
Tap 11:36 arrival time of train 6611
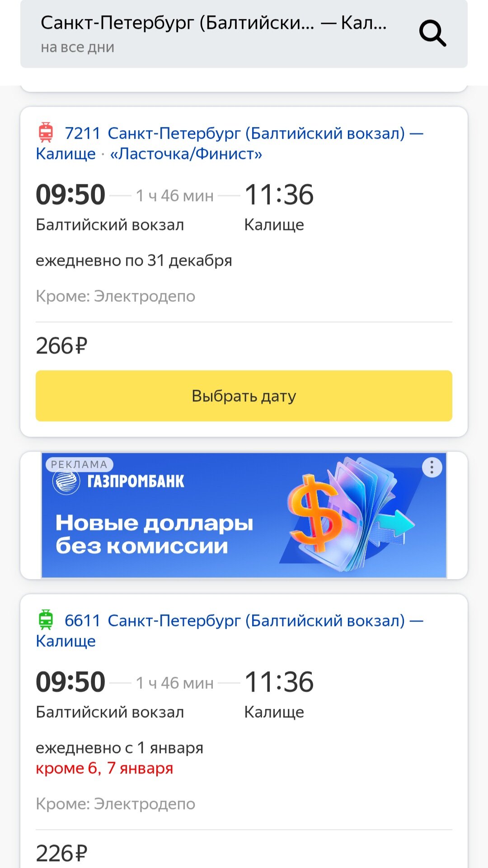pos(279,682)
